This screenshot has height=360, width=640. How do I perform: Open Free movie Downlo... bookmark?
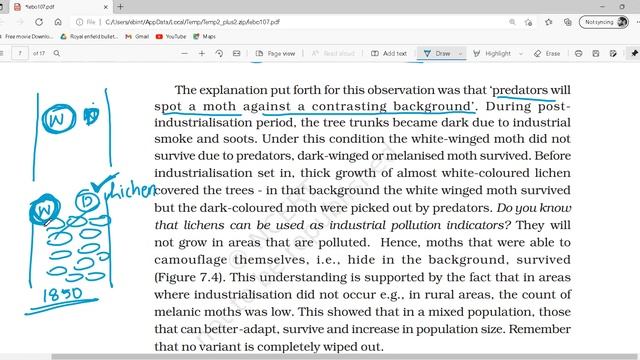click(x=28, y=36)
